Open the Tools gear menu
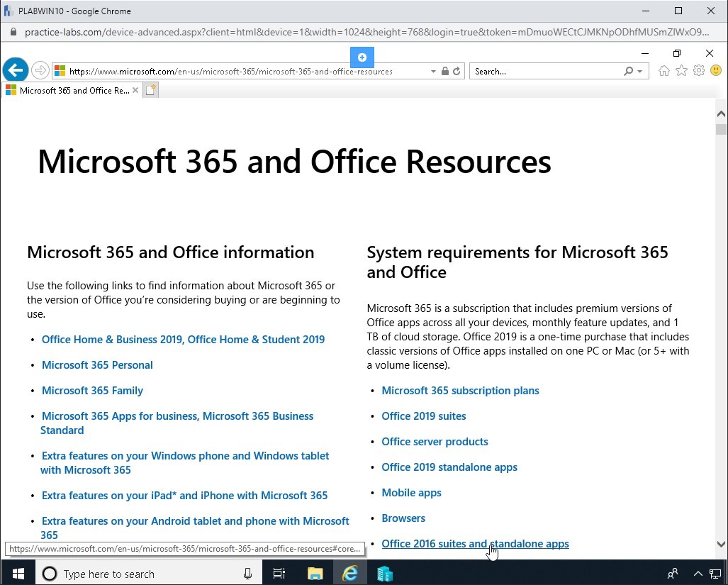The height and width of the screenshot is (585, 728). click(x=699, y=71)
